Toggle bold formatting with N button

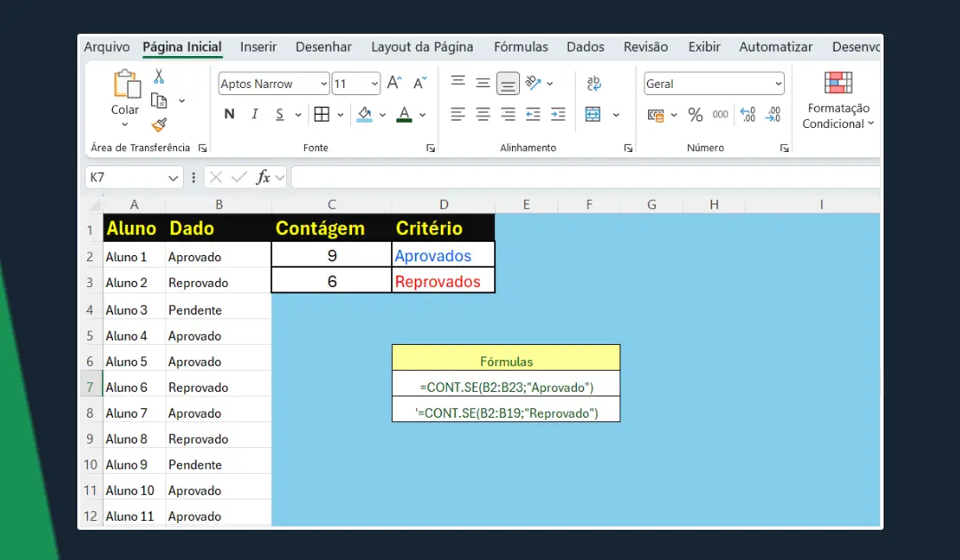tap(229, 114)
